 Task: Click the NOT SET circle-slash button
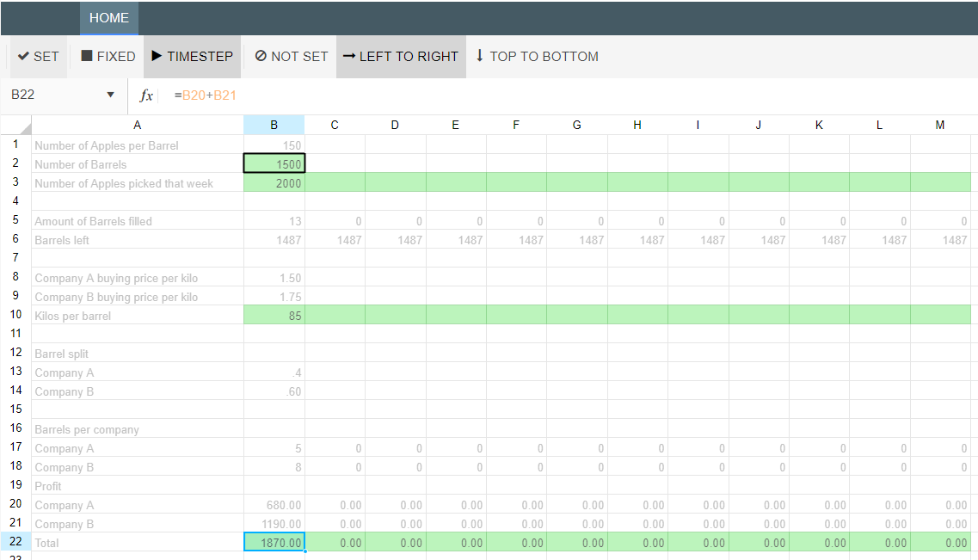point(291,57)
